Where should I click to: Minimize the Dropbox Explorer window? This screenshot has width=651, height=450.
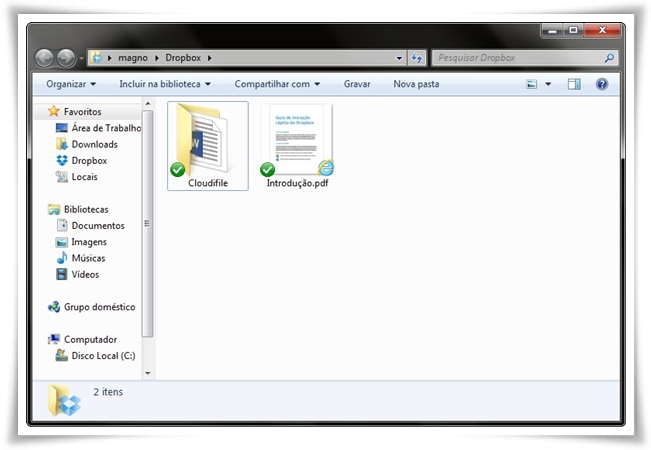tap(552, 30)
